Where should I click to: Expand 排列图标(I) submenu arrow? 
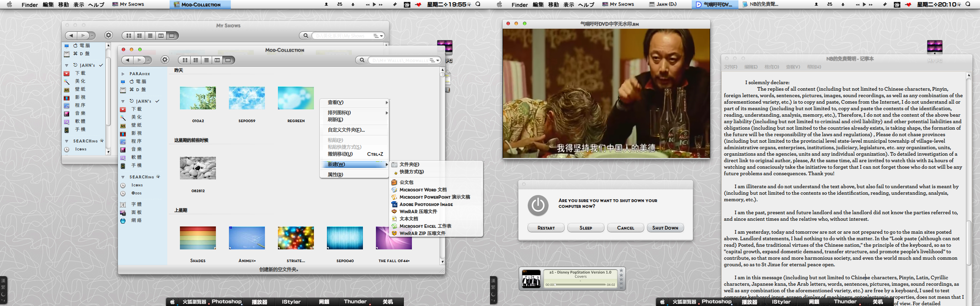[386, 113]
